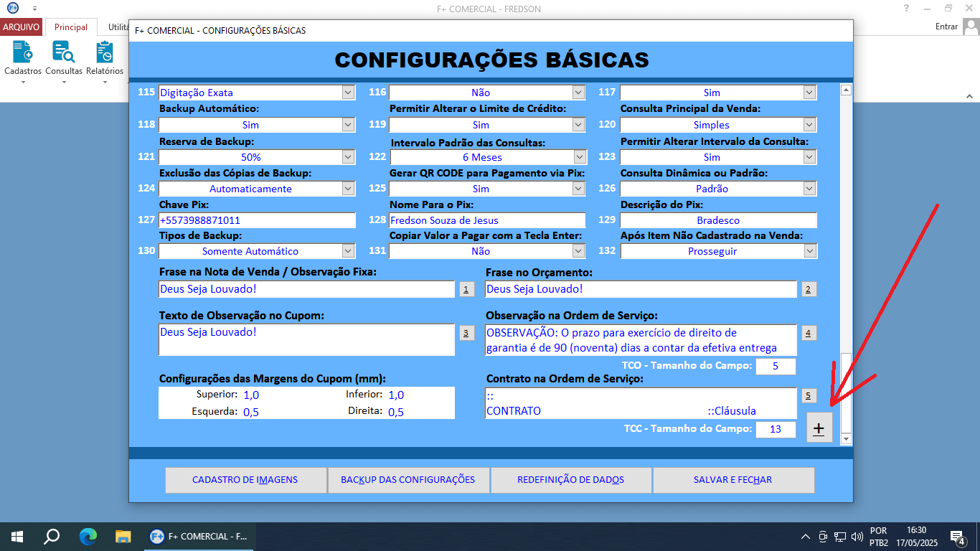Viewport: 980px width, 551px height.
Task: Click the CADASTRO DE IMAGENS button
Action: click(x=245, y=480)
